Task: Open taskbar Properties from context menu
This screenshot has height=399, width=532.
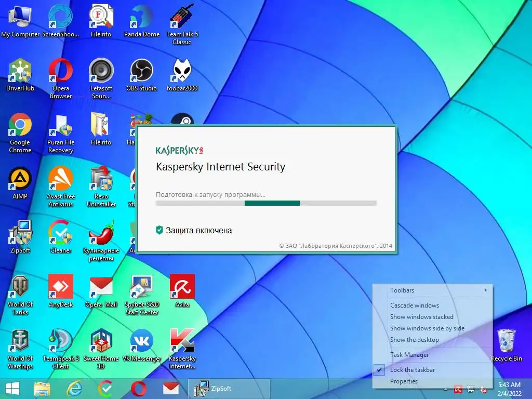Action: click(x=433, y=381)
